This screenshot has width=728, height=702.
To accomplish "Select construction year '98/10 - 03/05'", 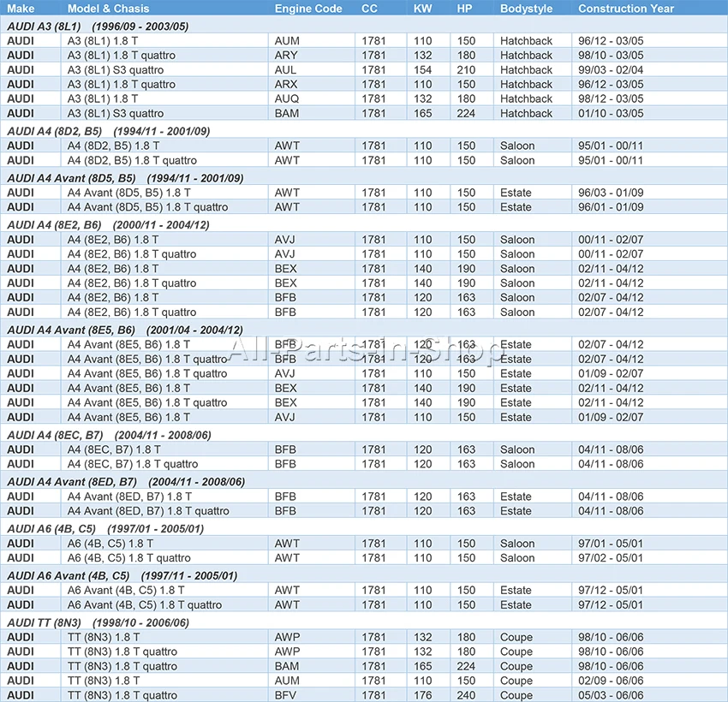I will 611,55.
